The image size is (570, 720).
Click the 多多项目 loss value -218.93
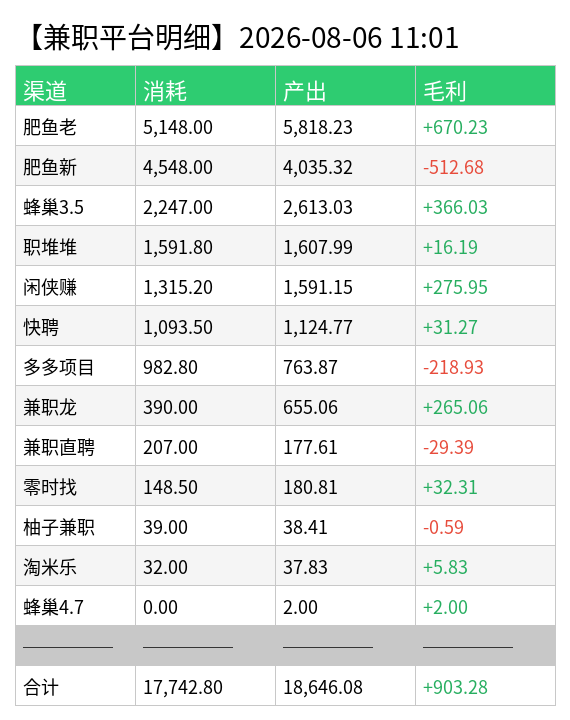coord(453,367)
